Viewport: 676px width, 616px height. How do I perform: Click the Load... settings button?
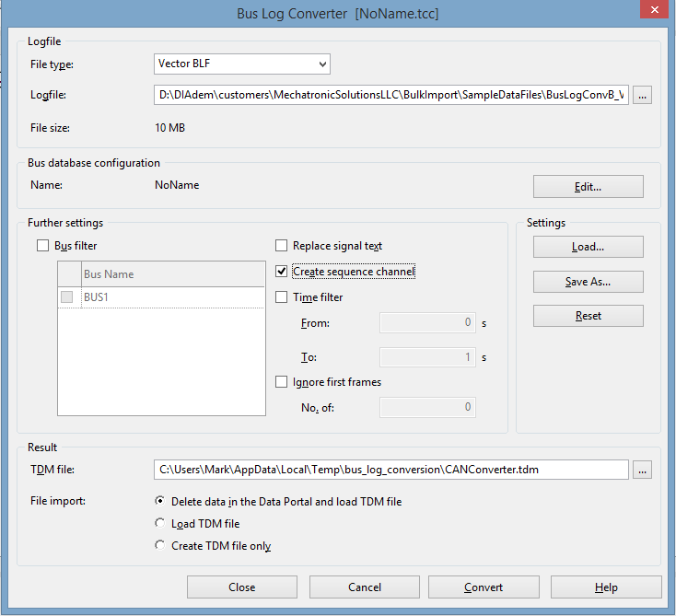pos(588,247)
